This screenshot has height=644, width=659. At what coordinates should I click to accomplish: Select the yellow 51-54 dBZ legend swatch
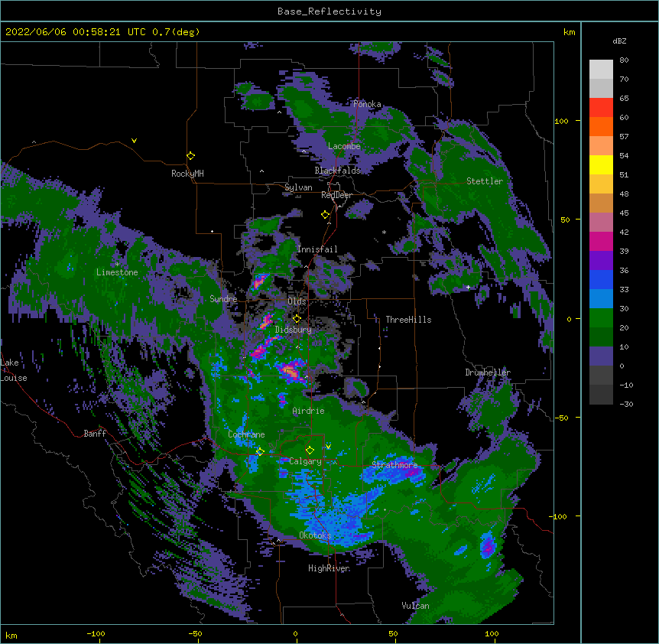tap(601, 164)
